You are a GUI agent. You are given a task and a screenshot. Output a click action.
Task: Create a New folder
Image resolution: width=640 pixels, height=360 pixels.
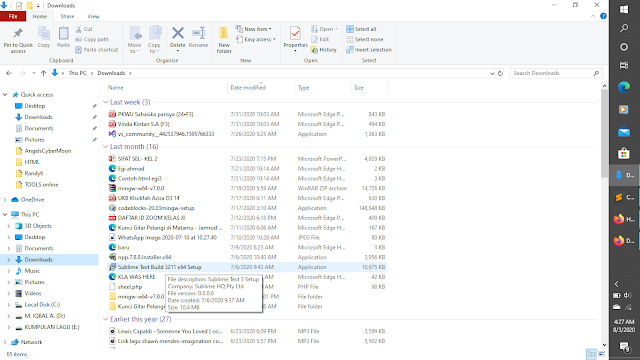click(224, 40)
